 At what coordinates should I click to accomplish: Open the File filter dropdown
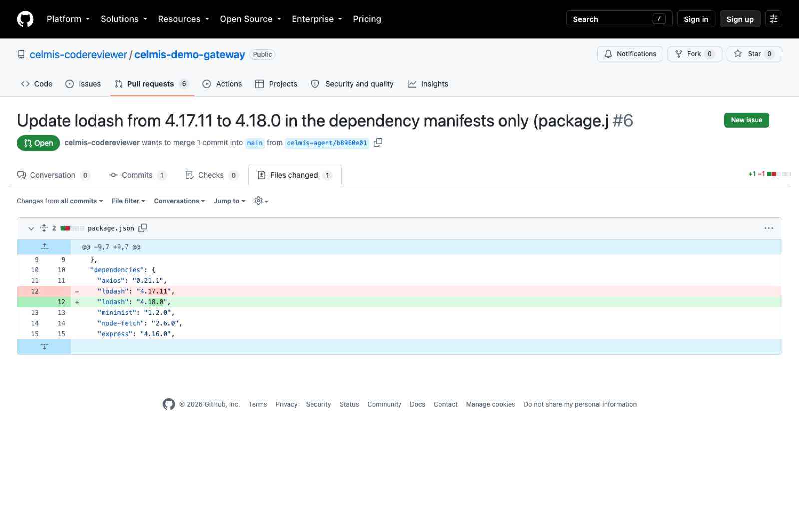pyautogui.click(x=128, y=201)
